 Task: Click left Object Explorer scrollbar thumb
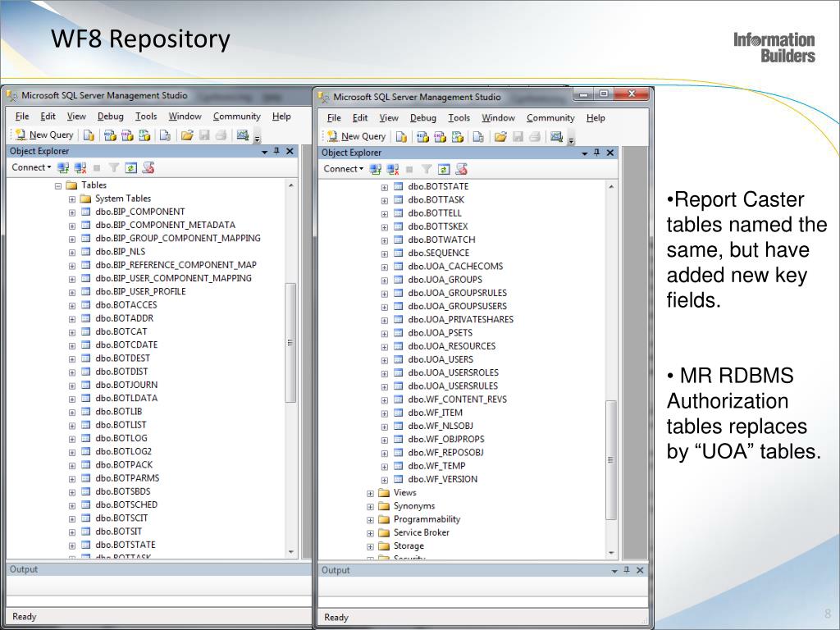coord(290,343)
